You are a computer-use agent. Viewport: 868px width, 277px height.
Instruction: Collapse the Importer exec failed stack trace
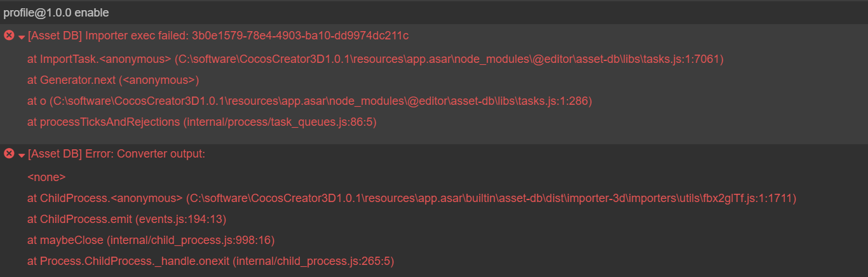coord(22,37)
